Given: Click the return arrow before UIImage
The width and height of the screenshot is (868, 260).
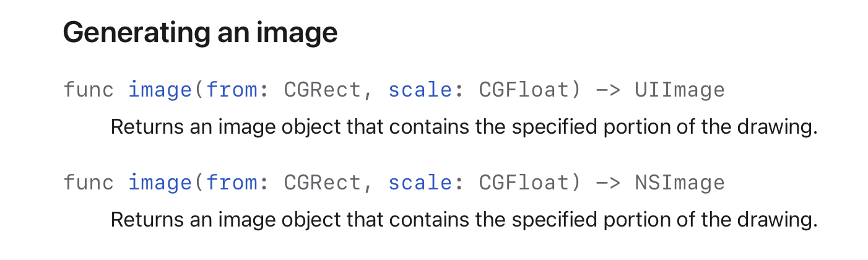Looking at the screenshot, I should click(608, 90).
